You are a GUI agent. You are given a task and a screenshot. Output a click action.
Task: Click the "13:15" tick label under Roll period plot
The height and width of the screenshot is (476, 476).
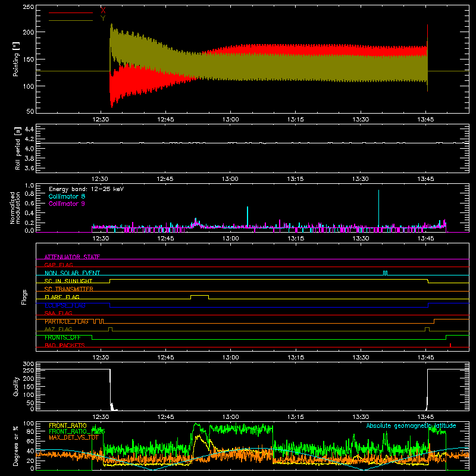pos(295,179)
